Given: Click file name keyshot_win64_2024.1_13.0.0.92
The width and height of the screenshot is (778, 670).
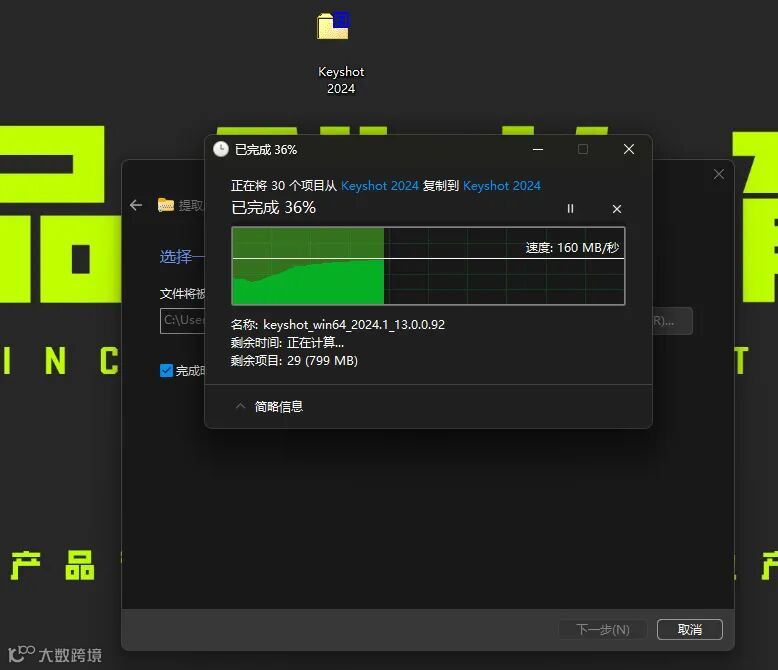Looking at the screenshot, I should pos(354,325).
